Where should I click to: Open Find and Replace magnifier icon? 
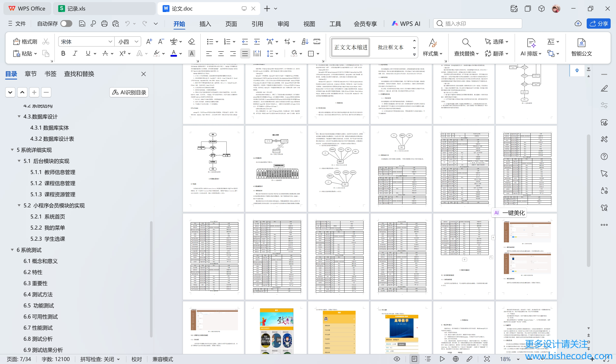pos(466,42)
